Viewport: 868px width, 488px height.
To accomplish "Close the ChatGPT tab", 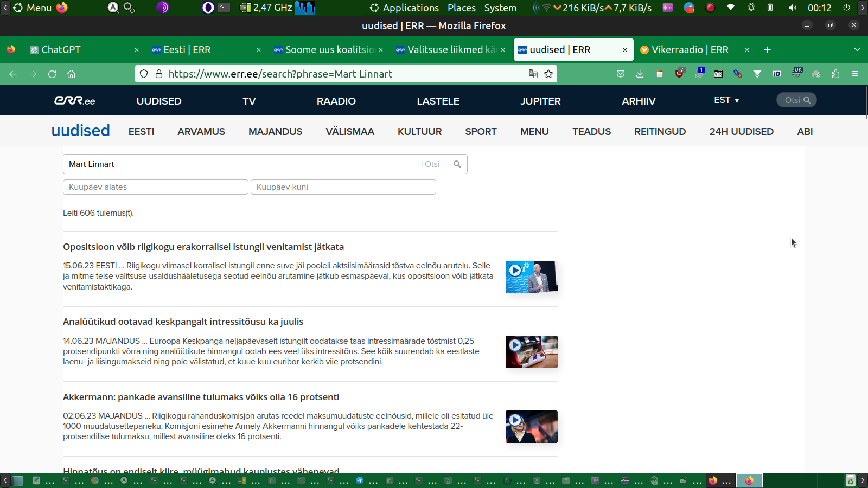I will tap(137, 50).
